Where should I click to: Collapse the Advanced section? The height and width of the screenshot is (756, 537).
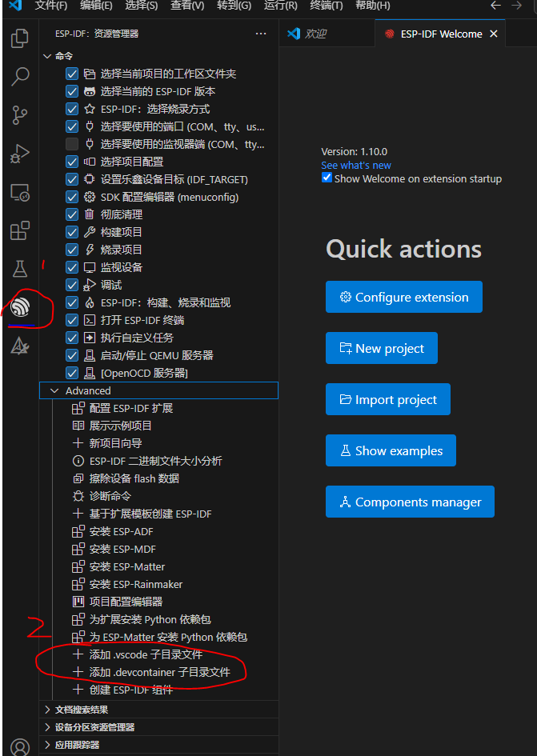(54, 391)
